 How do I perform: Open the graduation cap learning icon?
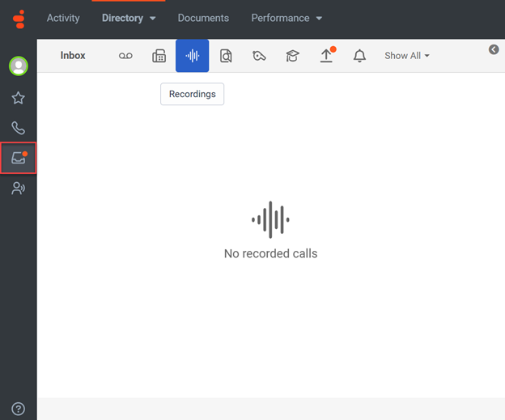292,56
